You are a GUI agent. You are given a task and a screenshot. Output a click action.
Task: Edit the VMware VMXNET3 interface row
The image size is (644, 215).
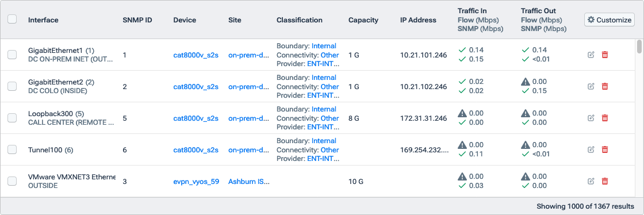591,181
